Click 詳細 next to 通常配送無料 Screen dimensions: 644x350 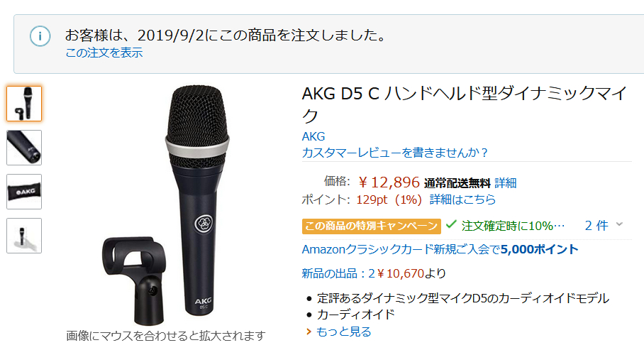(x=505, y=182)
